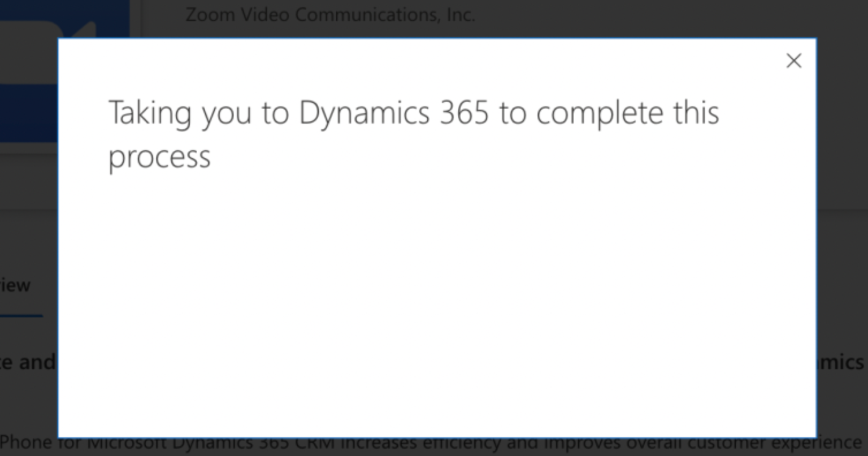
Task: Click inside the white dialog body
Action: coord(435,283)
